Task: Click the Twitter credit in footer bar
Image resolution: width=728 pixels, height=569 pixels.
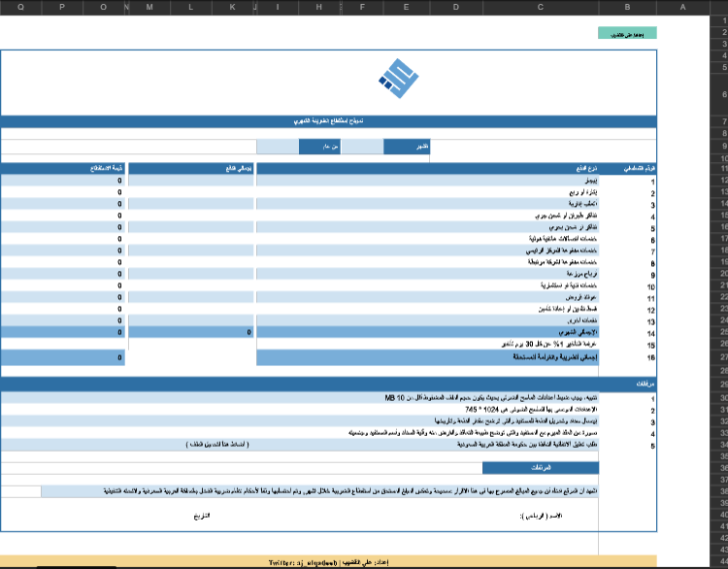Action: (302, 562)
